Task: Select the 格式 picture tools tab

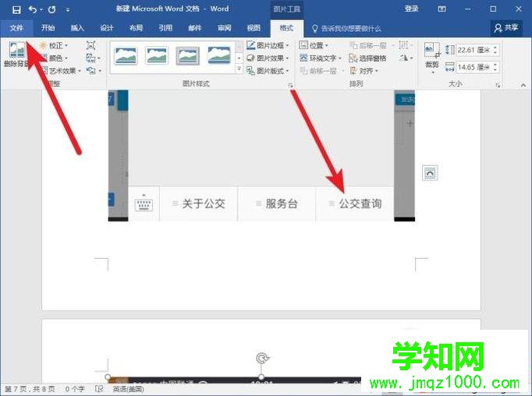Action: pos(286,28)
